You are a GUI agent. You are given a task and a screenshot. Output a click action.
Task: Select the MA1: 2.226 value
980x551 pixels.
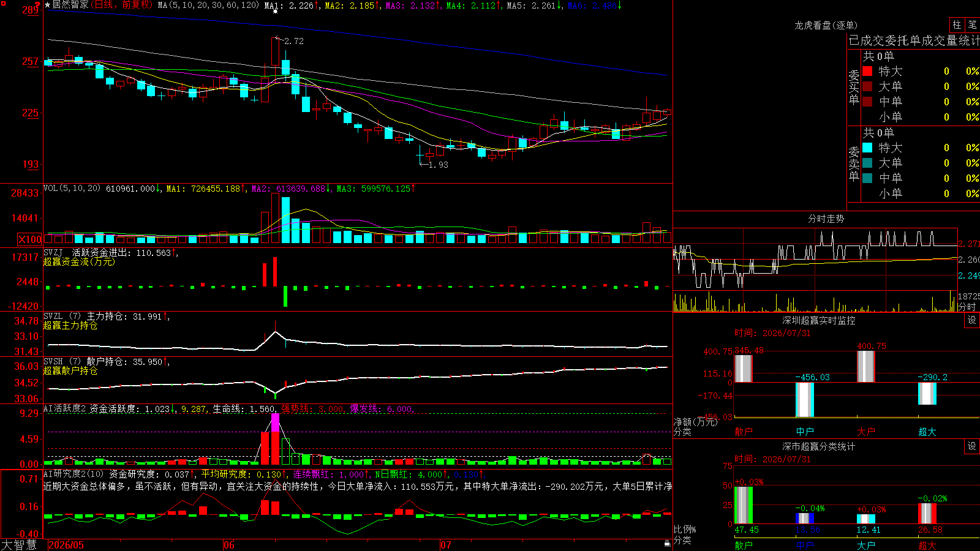pos(292,6)
